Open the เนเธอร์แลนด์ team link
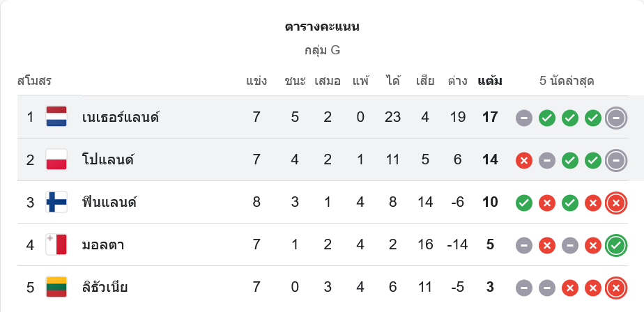This screenshot has width=644, height=312. tap(121, 117)
